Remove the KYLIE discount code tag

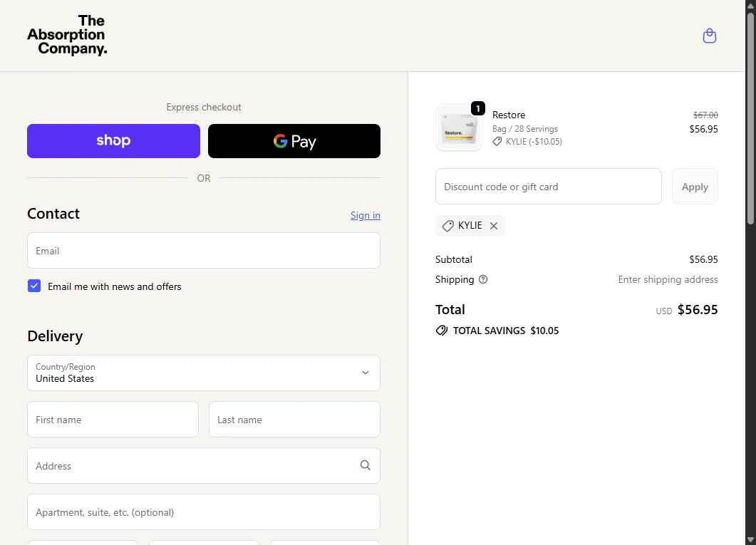[494, 226]
